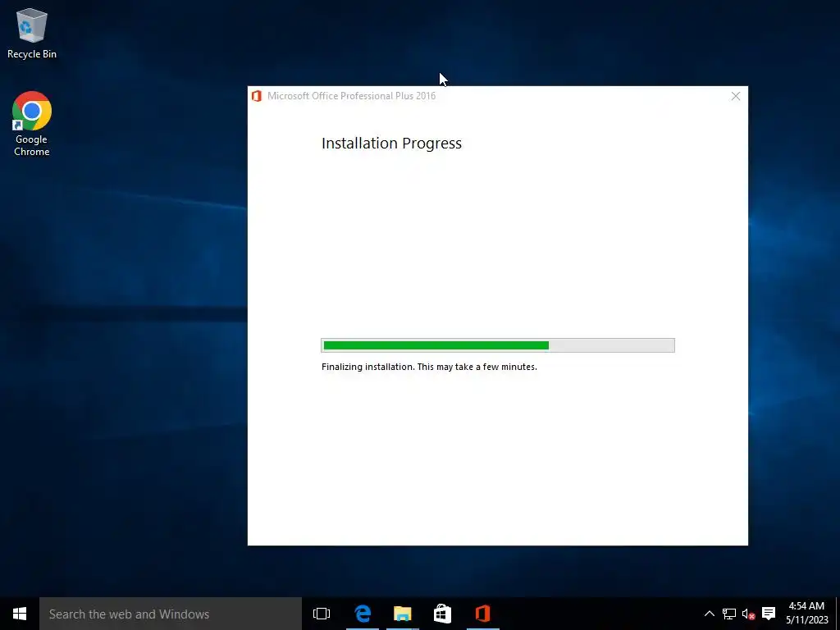The height and width of the screenshot is (630, 840).
Task: Open Task View from the taskbar
Action: click(x=322, y=614)
